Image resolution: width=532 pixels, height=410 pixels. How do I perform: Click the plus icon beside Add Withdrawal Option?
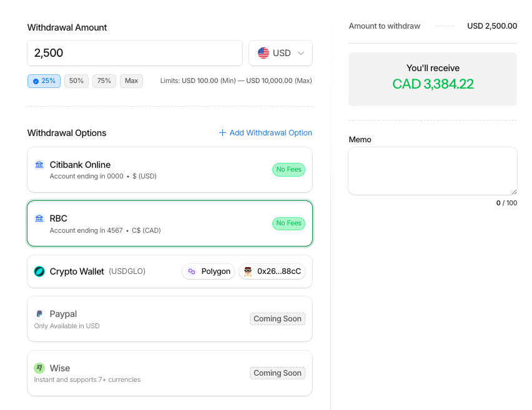[222, 133]
